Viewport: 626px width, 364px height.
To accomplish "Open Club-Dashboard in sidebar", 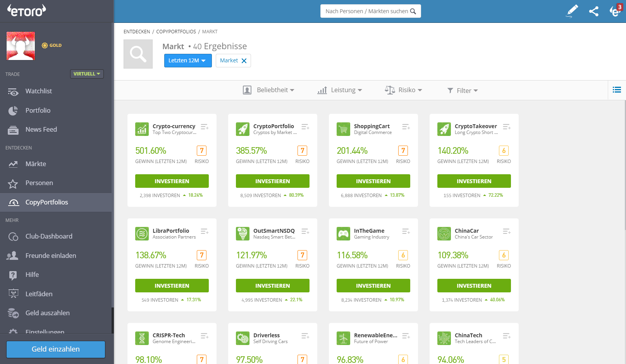I will tap(56, 236).
